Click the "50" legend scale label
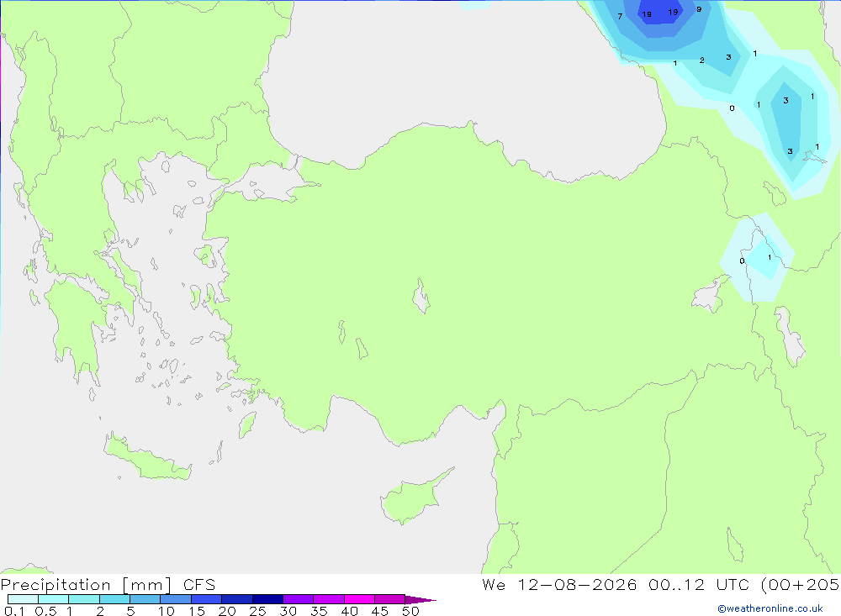 410,611
